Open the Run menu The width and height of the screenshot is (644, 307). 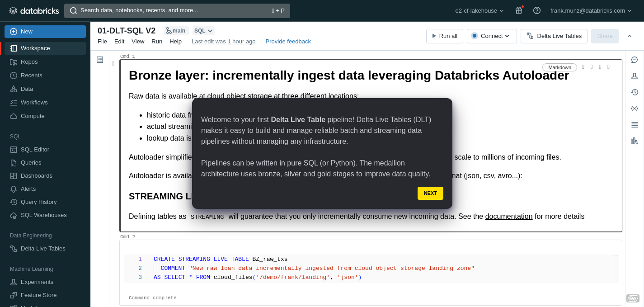[x=157, y=41]
